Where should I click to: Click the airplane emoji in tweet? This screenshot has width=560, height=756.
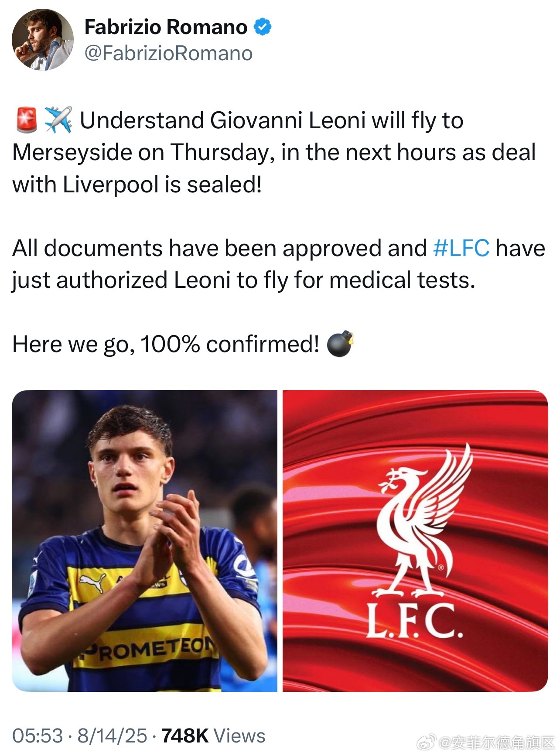click(58, 120)
